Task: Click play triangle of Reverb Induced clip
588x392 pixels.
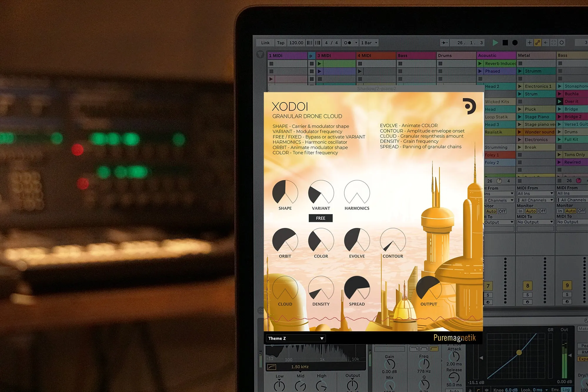Action: click(480, 64)
